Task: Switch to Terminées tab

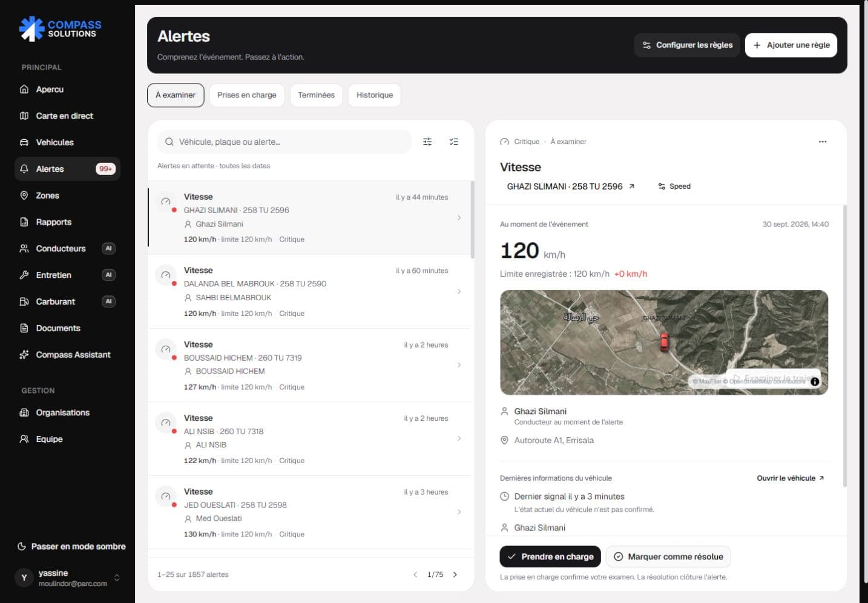Action: click(x=316, y=95)
